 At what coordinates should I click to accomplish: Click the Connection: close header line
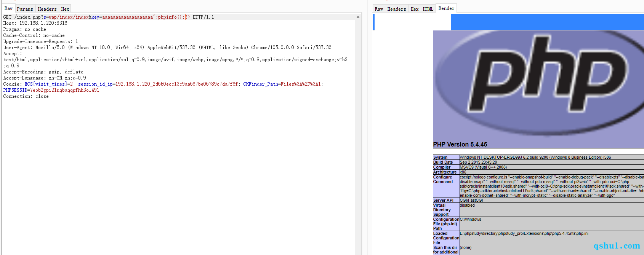tap(26, 96)
